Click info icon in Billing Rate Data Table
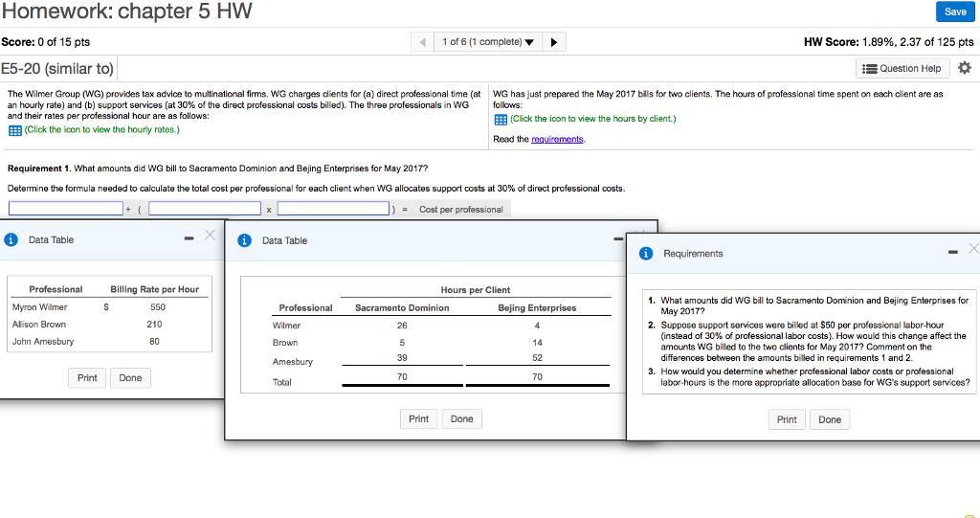This screenshot has height=518, width=980. [x=11, y=239]
